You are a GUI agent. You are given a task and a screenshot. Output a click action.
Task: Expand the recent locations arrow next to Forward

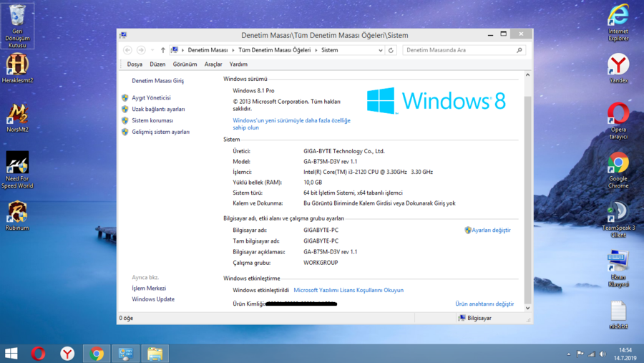pos(152,50)
